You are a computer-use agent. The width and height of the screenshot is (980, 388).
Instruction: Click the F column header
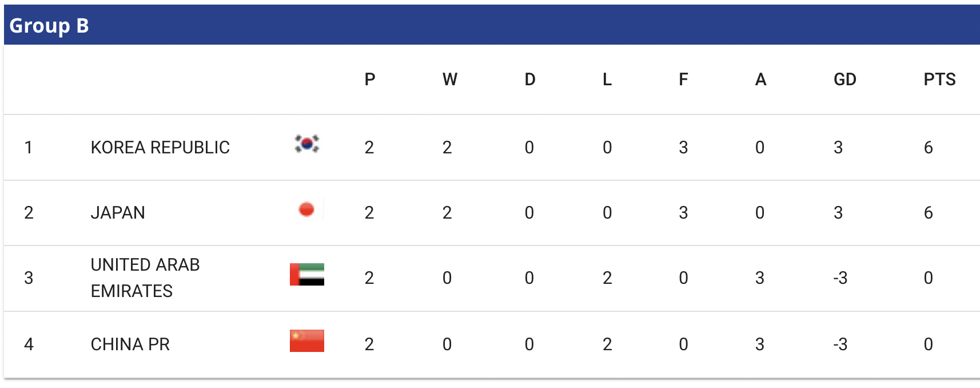(x=683, y=80)
